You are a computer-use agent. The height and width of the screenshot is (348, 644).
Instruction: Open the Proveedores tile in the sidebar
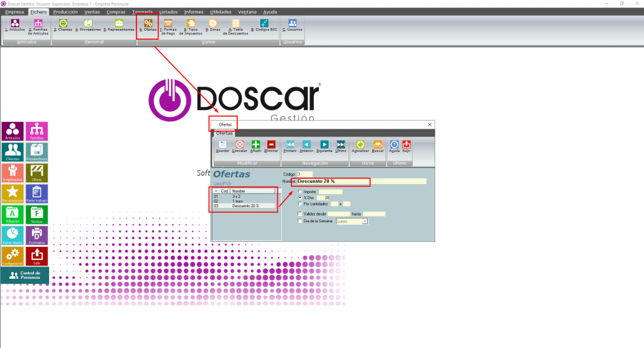(x=36, y=152)
